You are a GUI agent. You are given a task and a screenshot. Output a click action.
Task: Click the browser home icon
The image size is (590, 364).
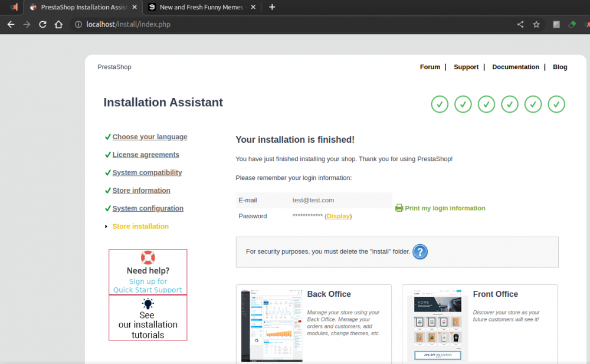click(58, 25)
